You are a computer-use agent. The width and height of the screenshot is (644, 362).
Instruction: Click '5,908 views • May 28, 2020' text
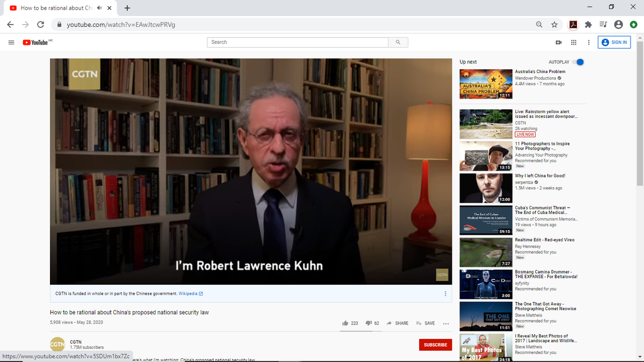pyautogui.click(x=76, y=322)
